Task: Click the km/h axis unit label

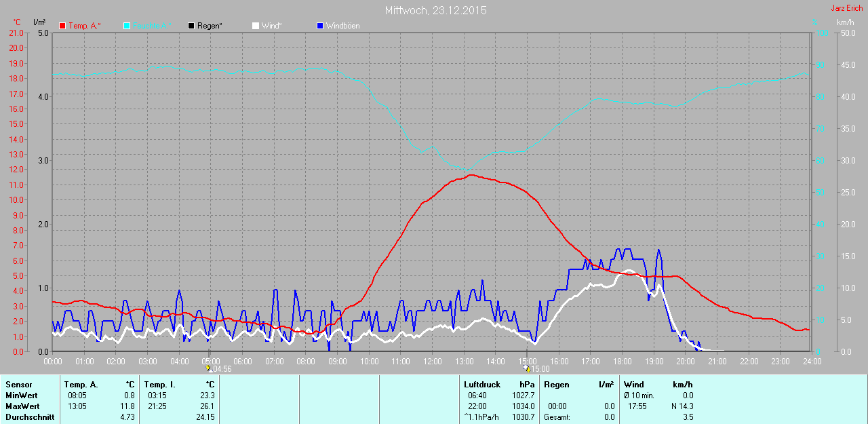Action: (845, 22)
